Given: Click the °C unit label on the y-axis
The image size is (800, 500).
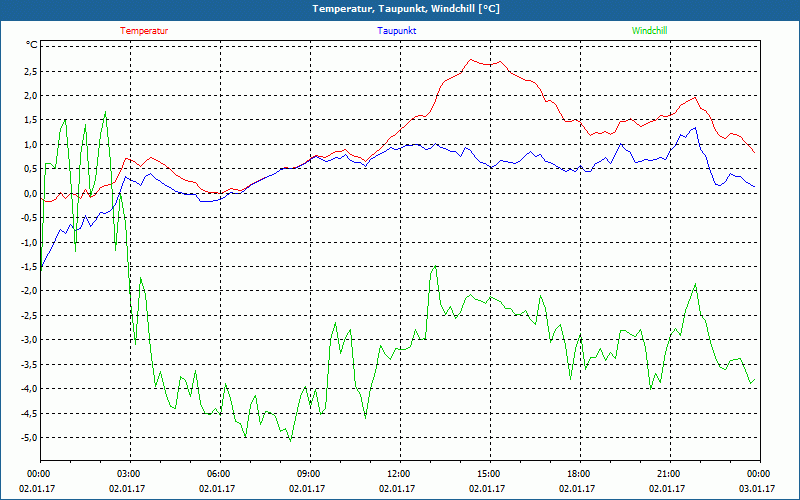Looking at the screenshot, I should pos(32,45).
